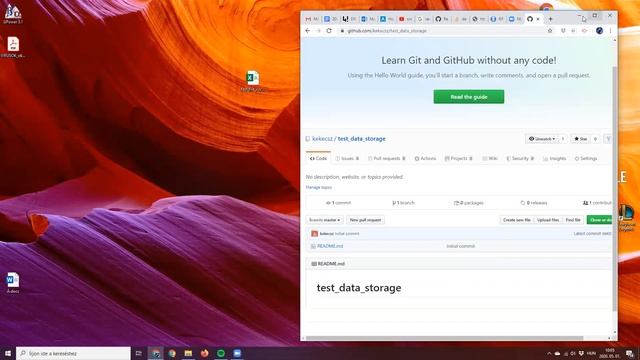Open a new browser tab with plus
Viewport: 640px width, 360px height.
tap(550, 19)
